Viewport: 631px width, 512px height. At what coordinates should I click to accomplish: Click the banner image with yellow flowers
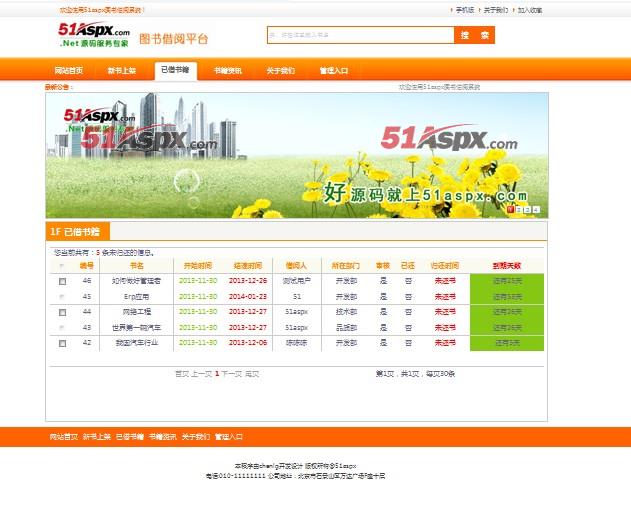(x=297, y=155)
